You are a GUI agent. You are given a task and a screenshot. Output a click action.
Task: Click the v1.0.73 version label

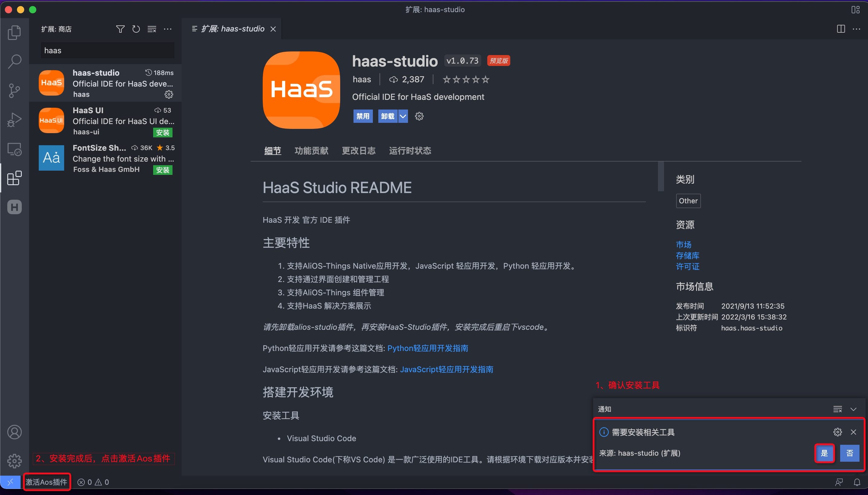point(462,61)
